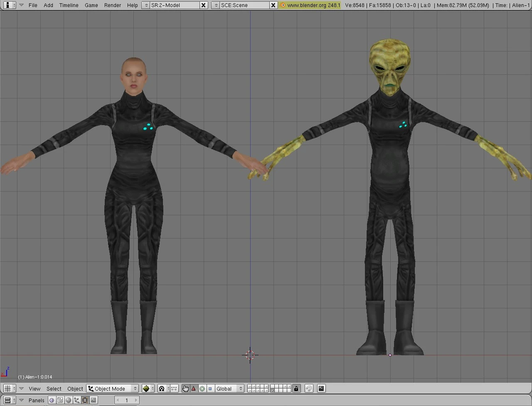532x406 pixels.
Task: Select the scale manipulator square icon
Action: [210, 389]
